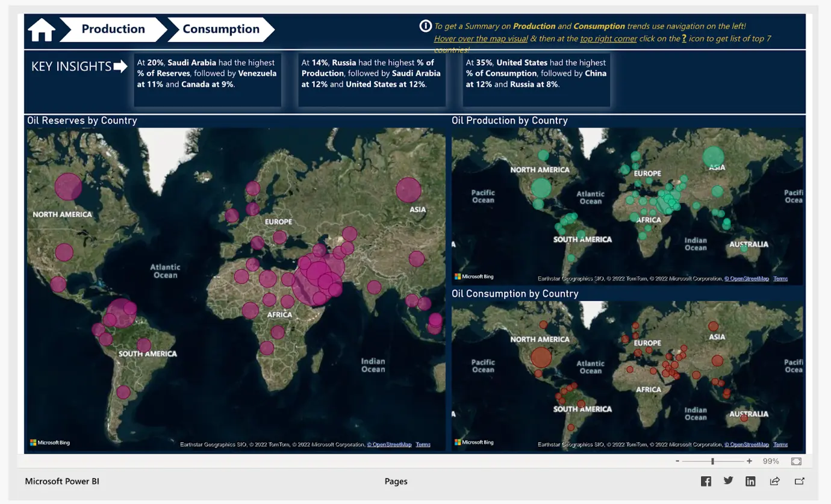
Task: Share the report on Twitter
Action: tap(728, 481)
